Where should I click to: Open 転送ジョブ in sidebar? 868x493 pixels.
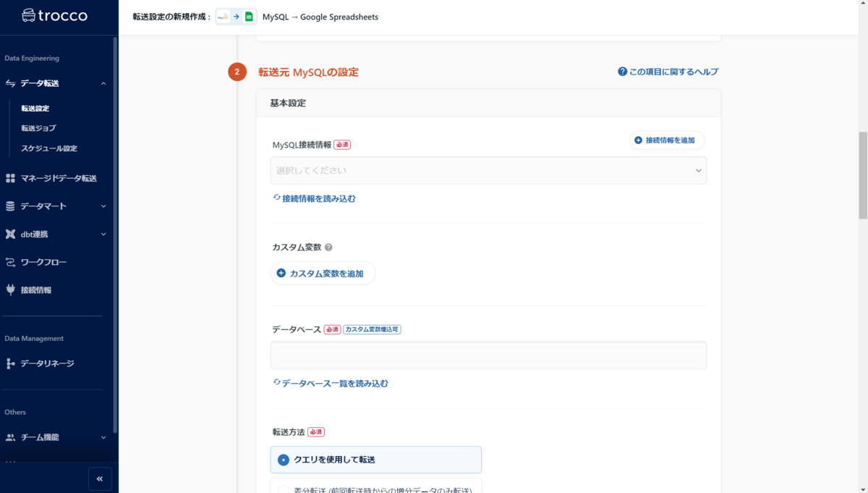click(x=38, y=128)
